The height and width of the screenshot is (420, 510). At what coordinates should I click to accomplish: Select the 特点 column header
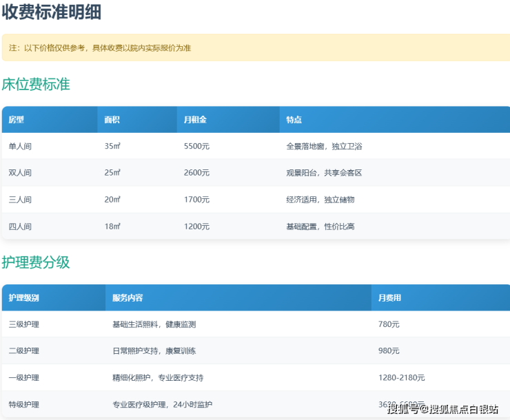(x=294, y=120)
